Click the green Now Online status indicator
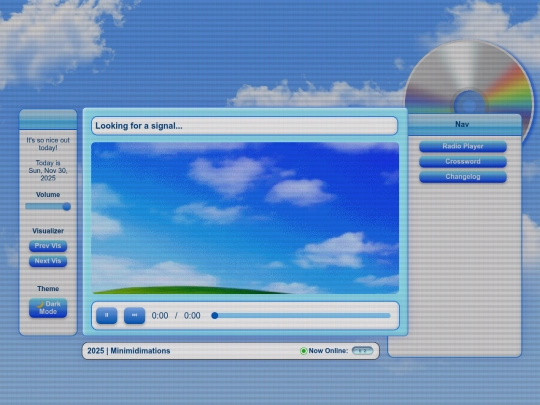 pyautogui.click(x=303, y=351)
